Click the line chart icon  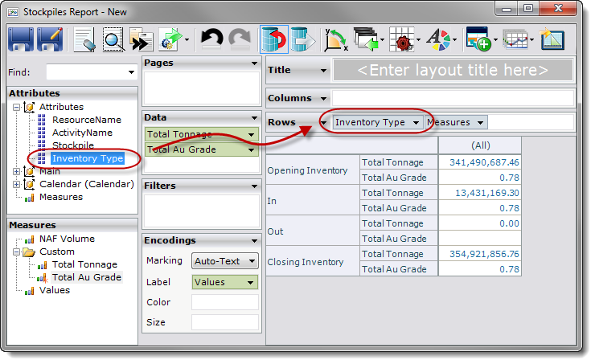click(515, 39)
